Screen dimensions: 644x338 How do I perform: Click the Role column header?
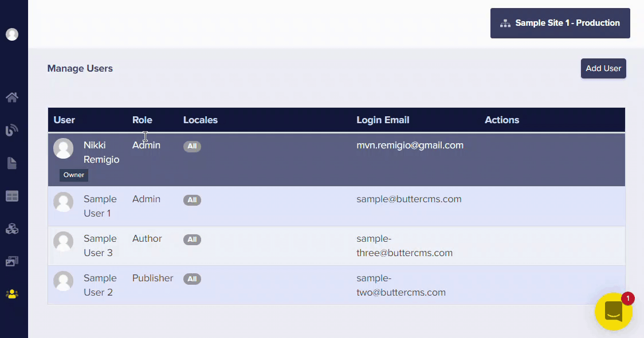click(142, 120)
